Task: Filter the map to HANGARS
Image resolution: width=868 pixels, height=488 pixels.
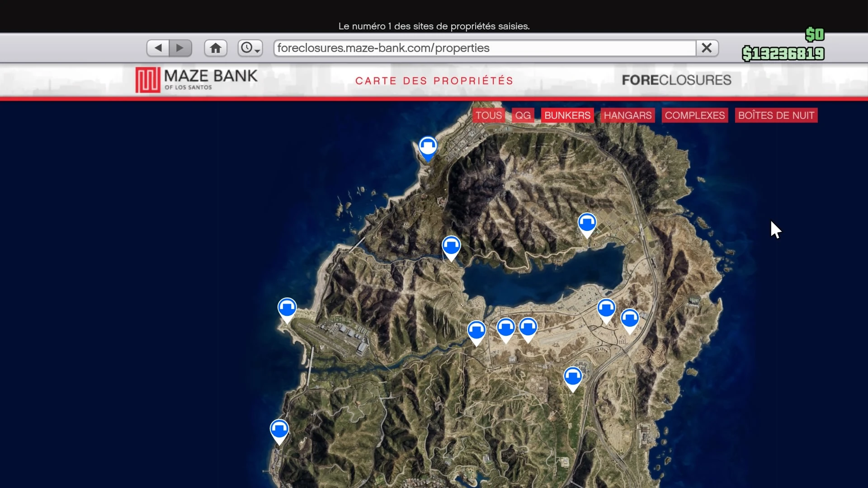Action: tap(627, 115)
